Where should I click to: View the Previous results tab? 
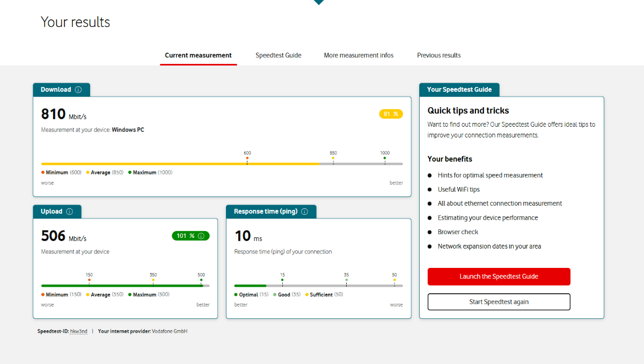pyautogui.click(x=439, y=55)
